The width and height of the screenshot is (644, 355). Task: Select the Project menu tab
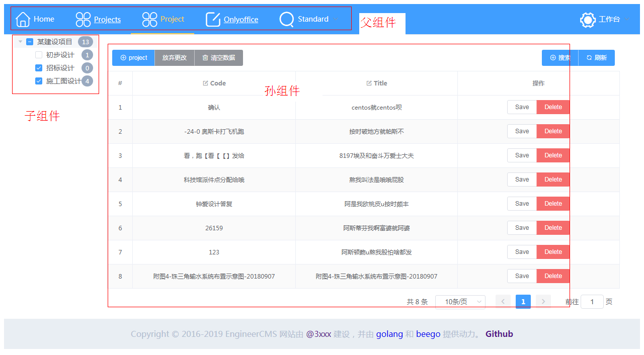pyautogui.click(x=163, y=19)
